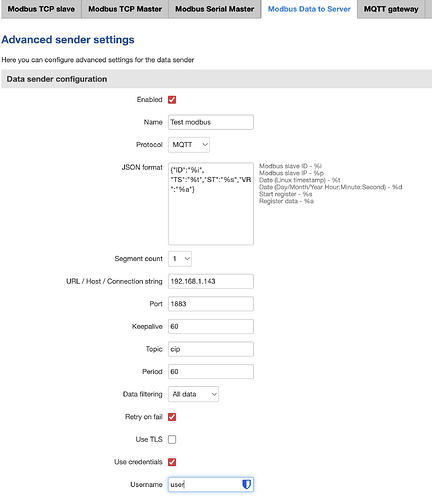Select the Modbus Data to Server tab
The image size is (432, 499).
[x=309, y=9]
